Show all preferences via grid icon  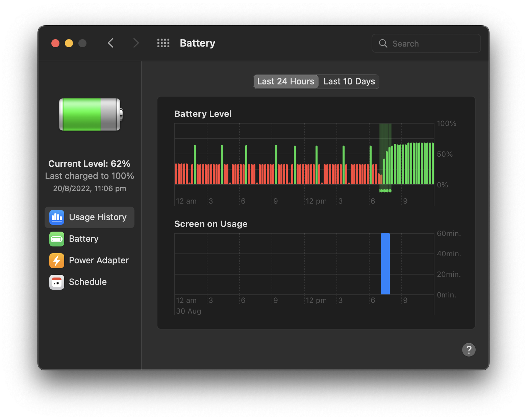(163, 43)
